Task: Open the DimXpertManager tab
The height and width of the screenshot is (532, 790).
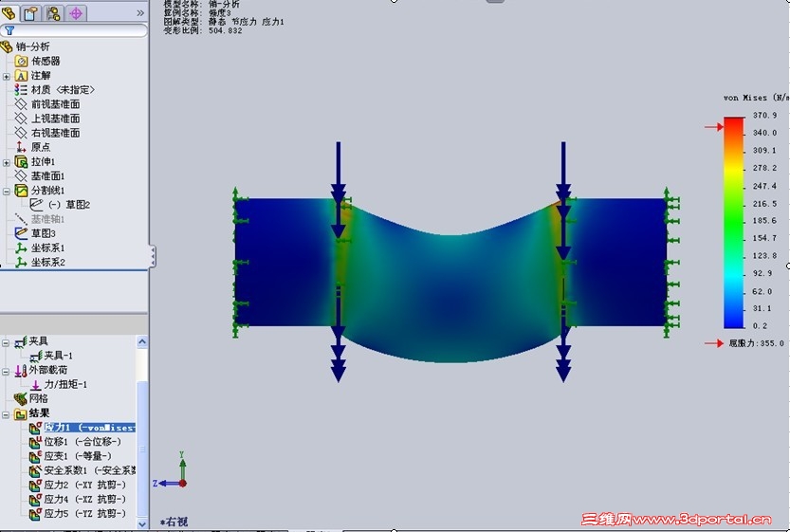Action: (x=76, y=13)
